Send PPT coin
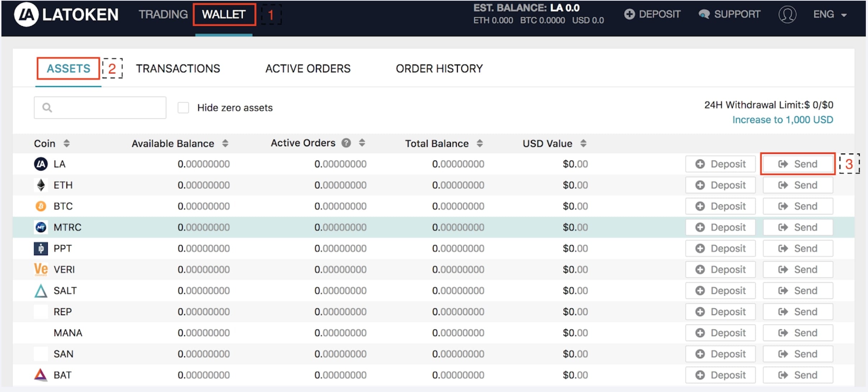Viewport: 868px width, 392px height. tap(798, 248)
